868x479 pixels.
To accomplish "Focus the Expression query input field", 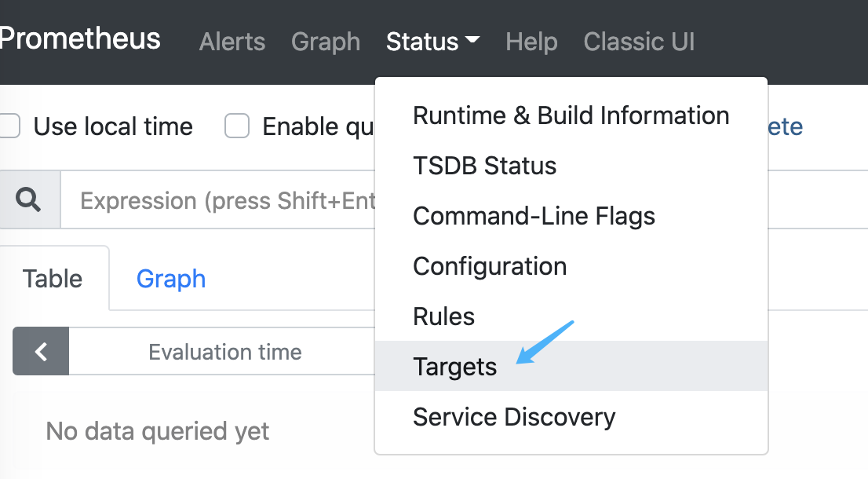I will coord(218,200).
